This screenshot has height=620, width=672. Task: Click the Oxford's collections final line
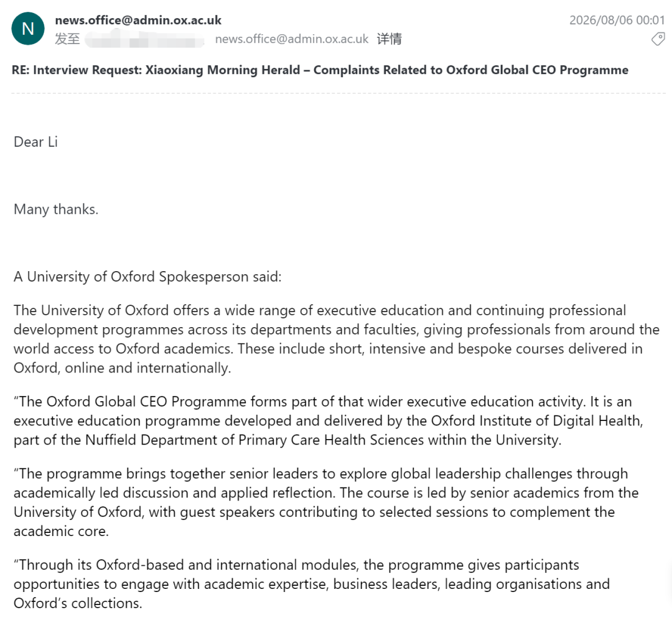coord(78,603)
